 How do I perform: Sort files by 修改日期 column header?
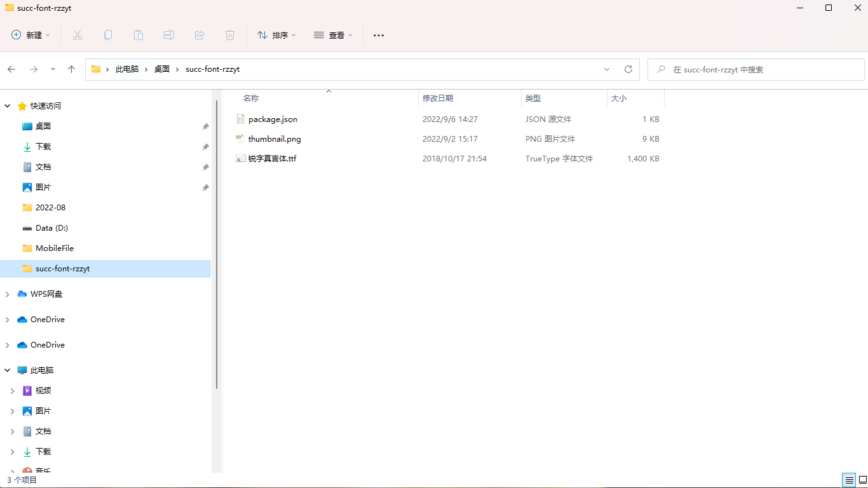[x=438, y=98]
